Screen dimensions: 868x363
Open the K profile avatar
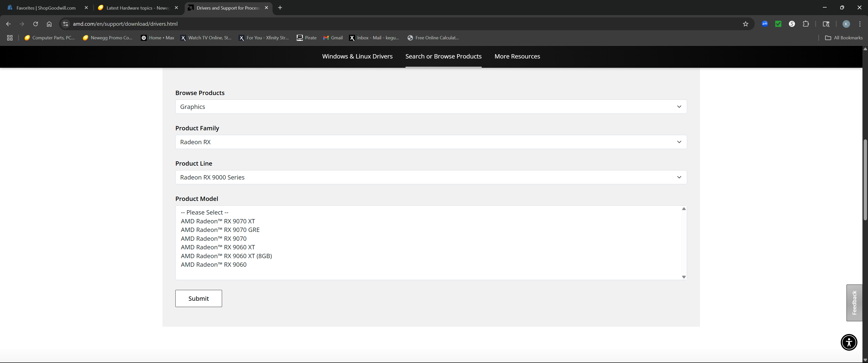[x=846, y=24]
